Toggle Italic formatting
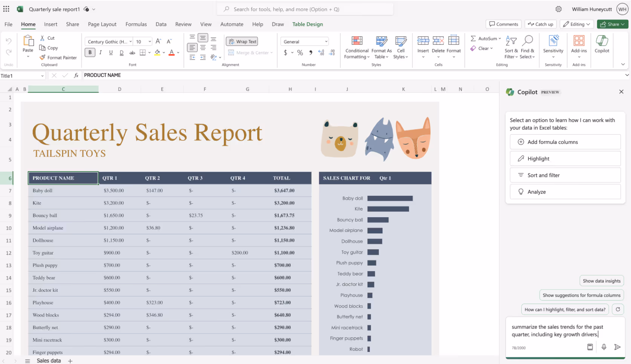Image resolution: width=631 pixels, height=364 pixels. click(x=100, y=53)
